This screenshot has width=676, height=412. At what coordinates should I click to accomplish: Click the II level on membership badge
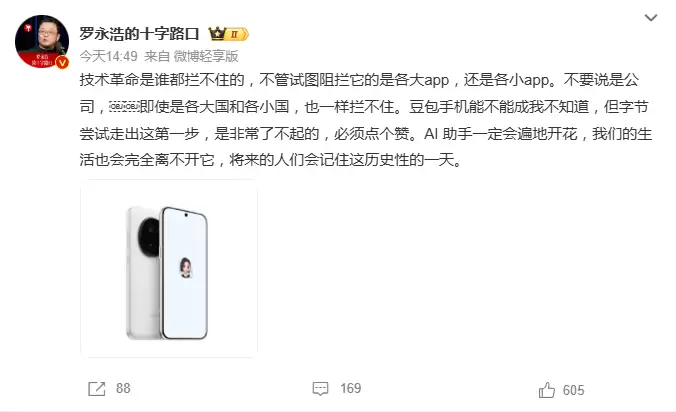pos(235,34)
